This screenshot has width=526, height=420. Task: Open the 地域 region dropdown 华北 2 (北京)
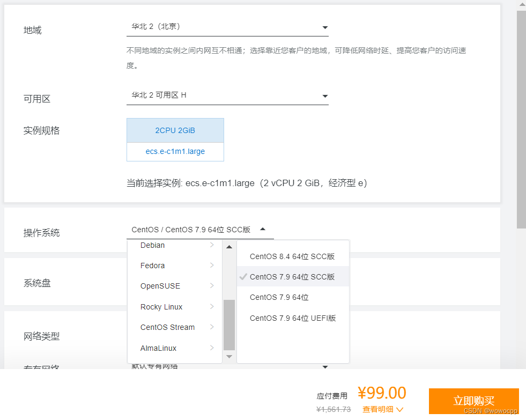(x=227, y=27)
